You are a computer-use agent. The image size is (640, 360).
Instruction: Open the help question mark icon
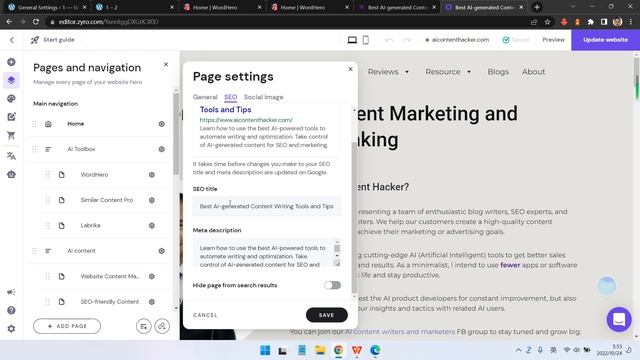point(11,310)
